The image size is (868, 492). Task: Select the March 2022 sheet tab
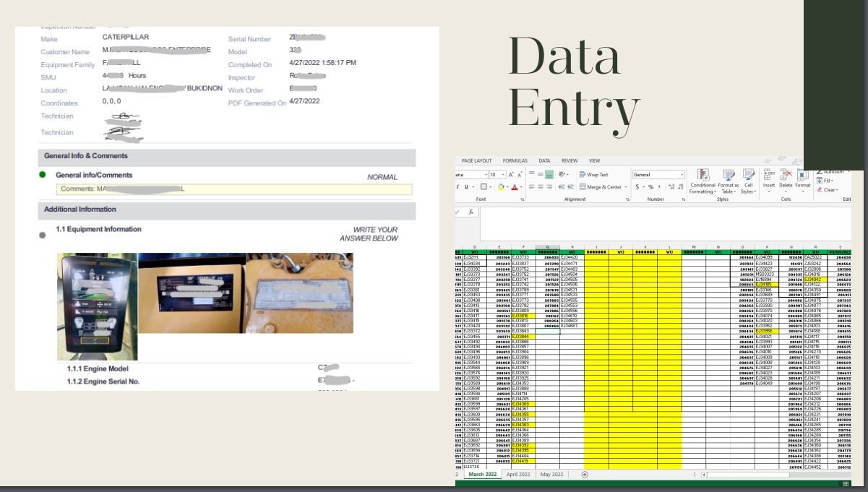(481, 474)
